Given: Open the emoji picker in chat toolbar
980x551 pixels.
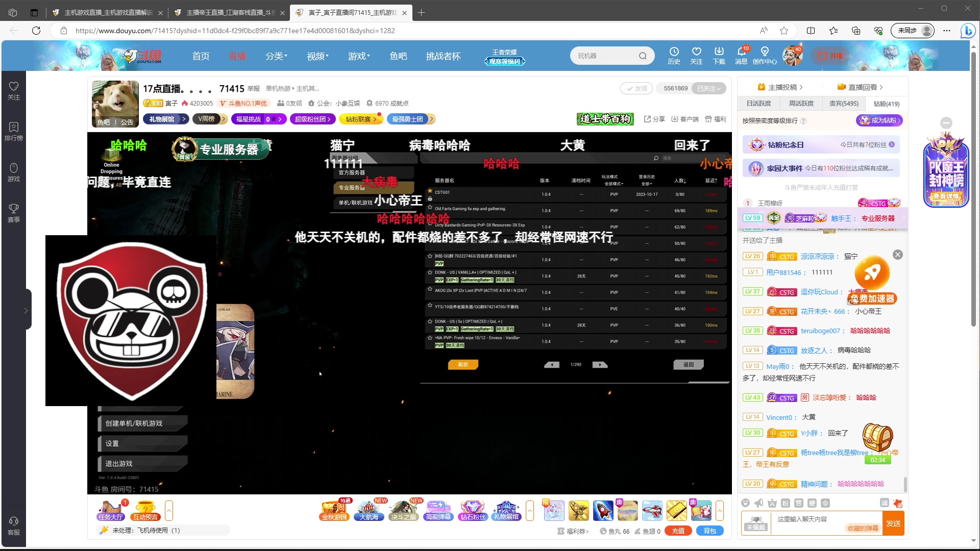Looking at the screenshot, I should point(745,503).
